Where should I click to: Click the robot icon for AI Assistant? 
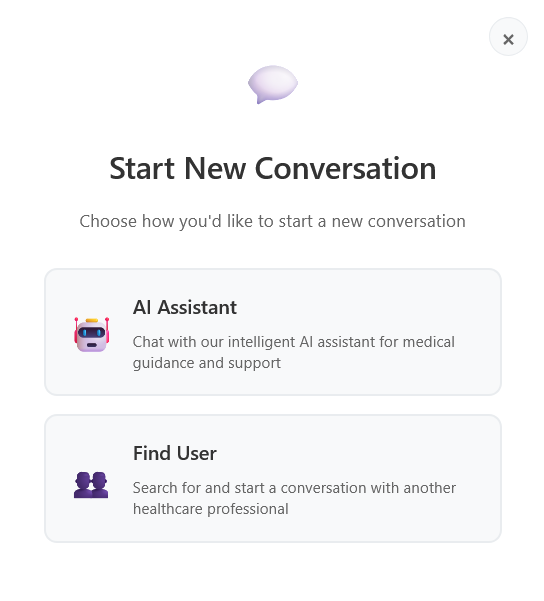pos(92,335)
